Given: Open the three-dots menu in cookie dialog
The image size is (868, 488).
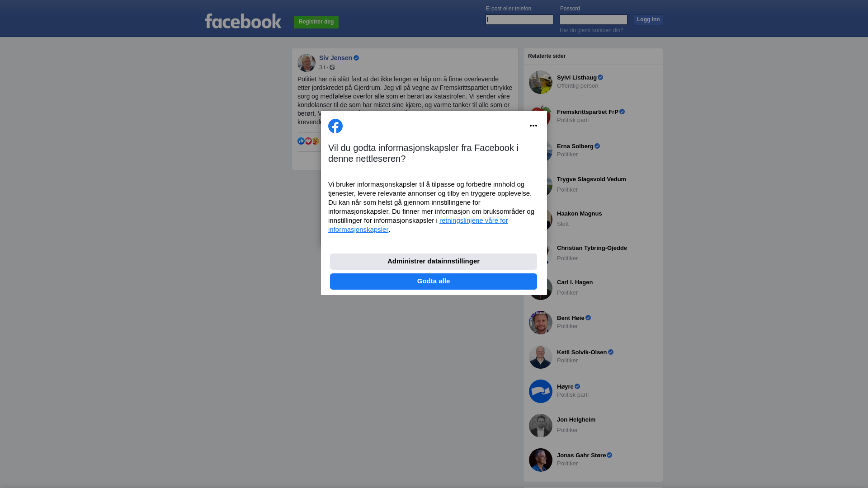Looking at the screenshot, I should point(533,126).
